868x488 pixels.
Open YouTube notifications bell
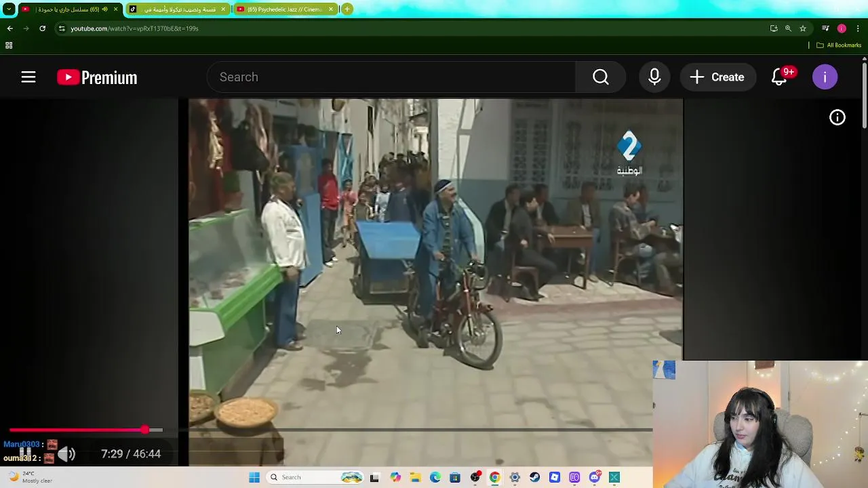780,77
